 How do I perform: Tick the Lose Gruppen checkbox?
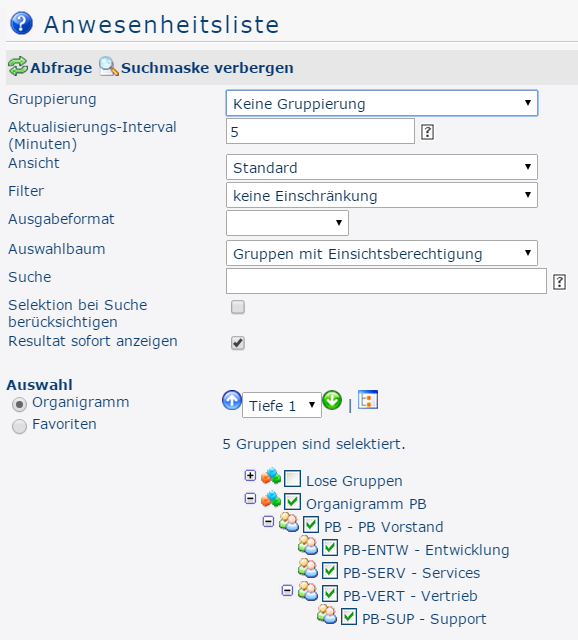(292, 478)
